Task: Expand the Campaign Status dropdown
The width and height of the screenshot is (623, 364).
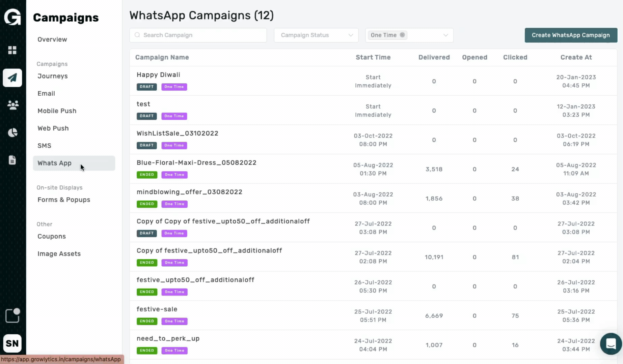Action: [x=316, y=35]
